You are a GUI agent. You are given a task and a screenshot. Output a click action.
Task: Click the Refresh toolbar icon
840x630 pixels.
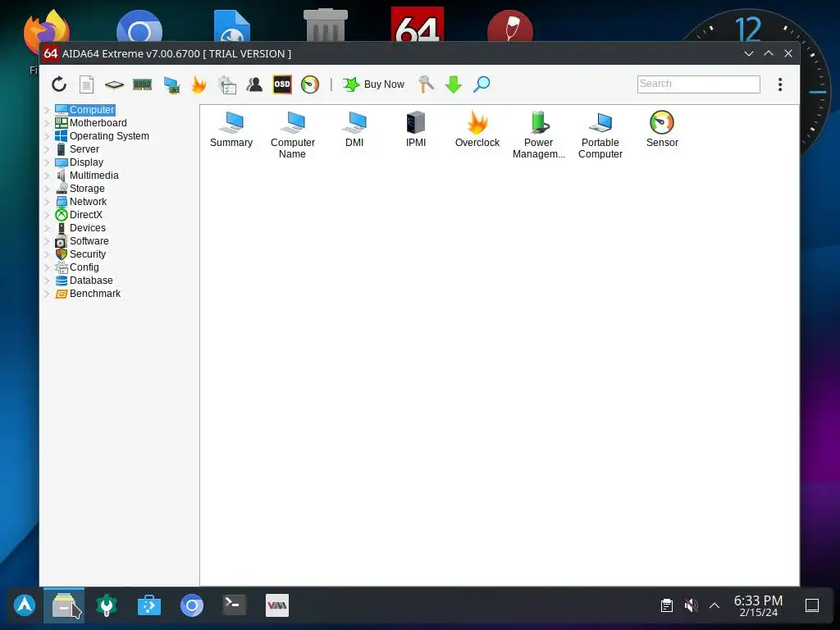[59, 84]
